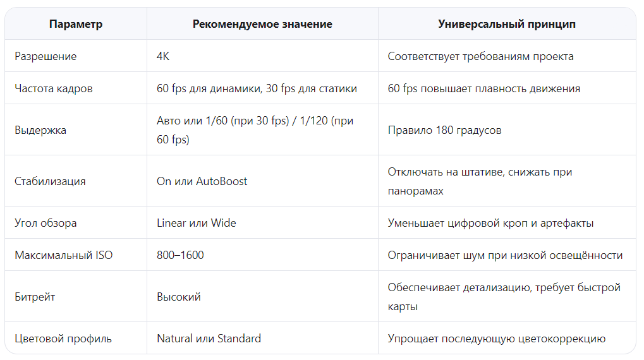Screen dimensions: 644x360
Task: Click the Рекомендуемое значение column header
Action: 262,24
